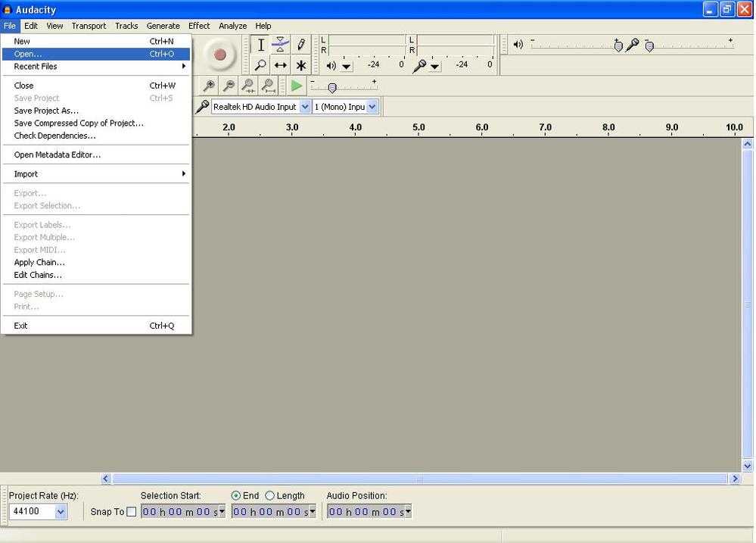Open the 1 (Mono) Input channels dropdown
The image size is (756, 543).
[x=372, y=107]
